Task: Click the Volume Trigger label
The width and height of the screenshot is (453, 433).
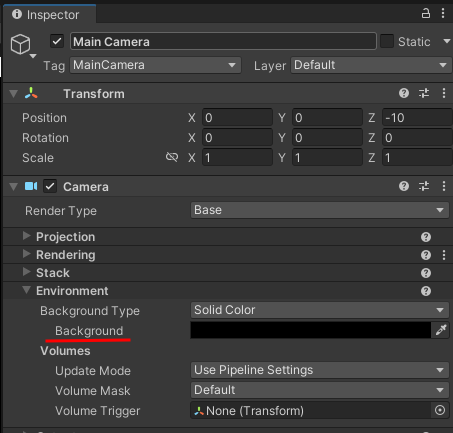Action: tap(98, 411)
